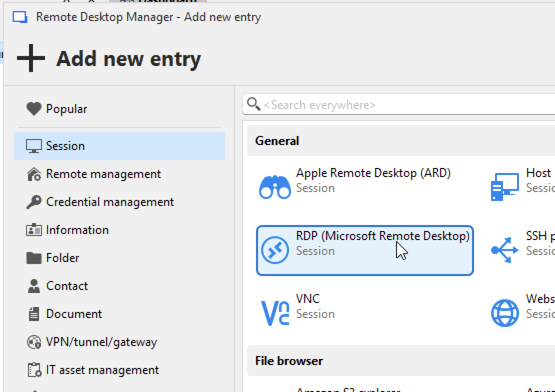Open the IT asset management category
Image resolution: width=555 pixels, height=392 pixels.
coord(102,370)
